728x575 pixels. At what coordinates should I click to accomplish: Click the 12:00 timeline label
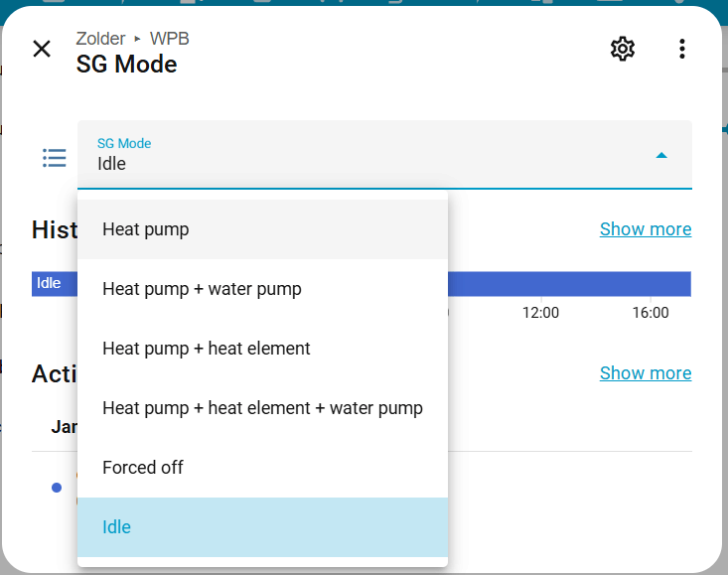(x=541, y=313)
